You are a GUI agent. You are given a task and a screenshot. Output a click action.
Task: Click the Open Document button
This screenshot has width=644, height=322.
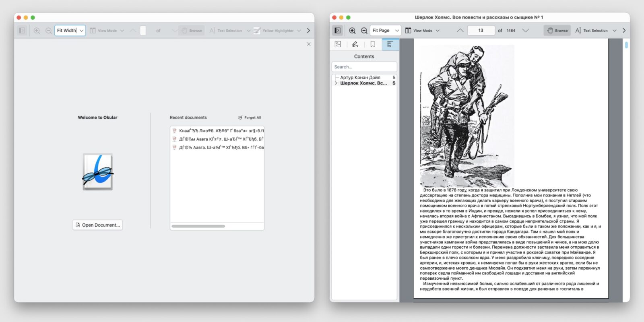[x=98, y=225]
